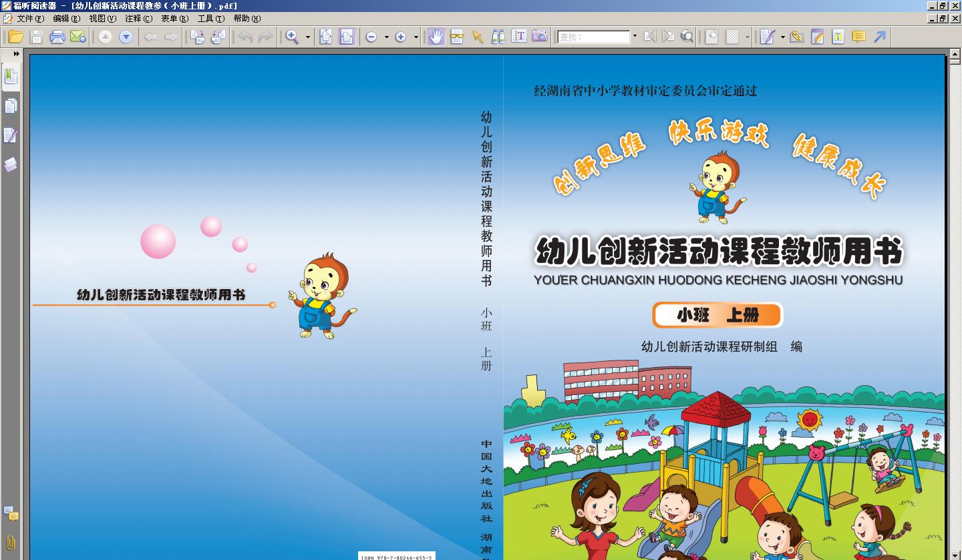Expand the navigation panel double arrow

pyautogui.click(x=16, y=54)
